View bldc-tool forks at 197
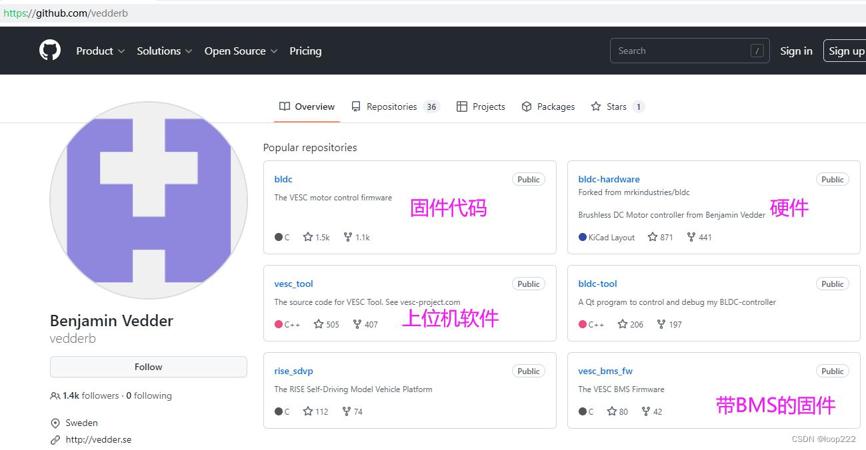The width and height of the screenshot is (866, 450). pyautogui.click(x=669, y=324)
